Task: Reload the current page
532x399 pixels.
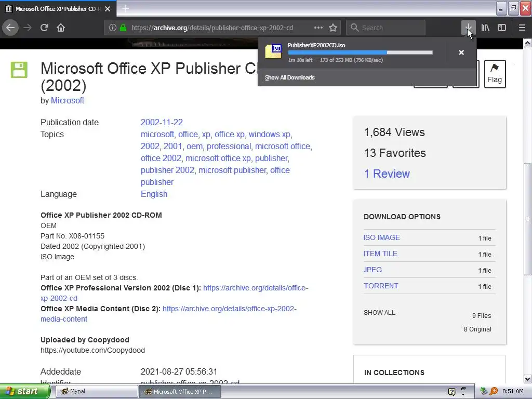Action: tap(45, 28)
